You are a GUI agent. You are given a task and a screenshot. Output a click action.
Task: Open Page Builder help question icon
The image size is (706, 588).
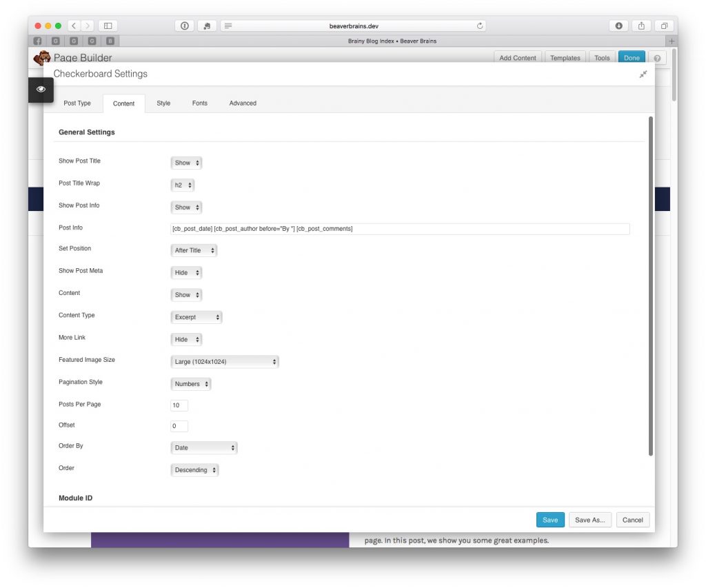pyautogui.click(x=657, y=58)
